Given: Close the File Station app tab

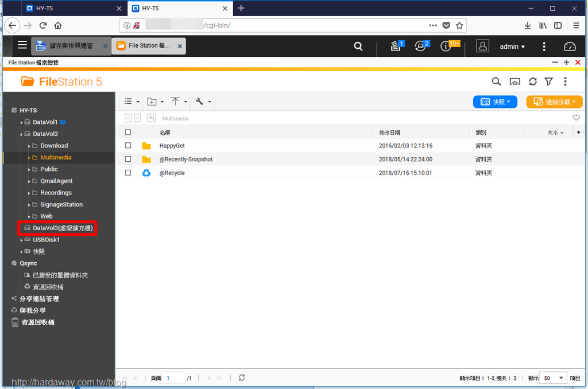Looking at the screenshot, I should (x=180, y=46).
